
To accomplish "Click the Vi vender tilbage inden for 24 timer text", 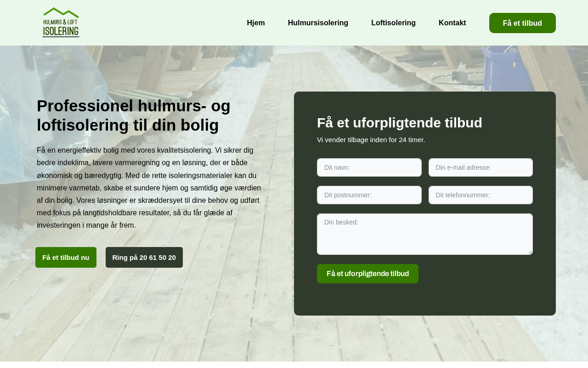I will 371,140.
